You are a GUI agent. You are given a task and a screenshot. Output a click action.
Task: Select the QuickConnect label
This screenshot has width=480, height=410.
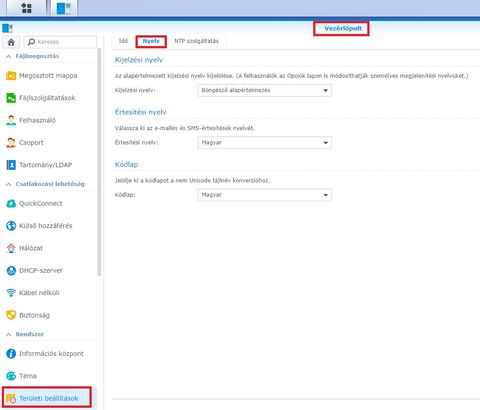point(41,203)
